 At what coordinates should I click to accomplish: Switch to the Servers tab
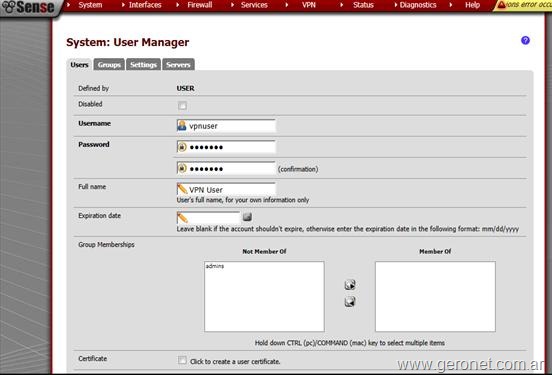coord(178,65)
